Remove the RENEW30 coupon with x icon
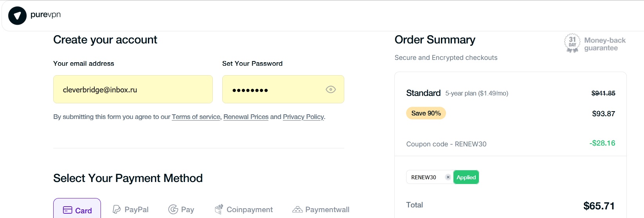 point(448,177)
